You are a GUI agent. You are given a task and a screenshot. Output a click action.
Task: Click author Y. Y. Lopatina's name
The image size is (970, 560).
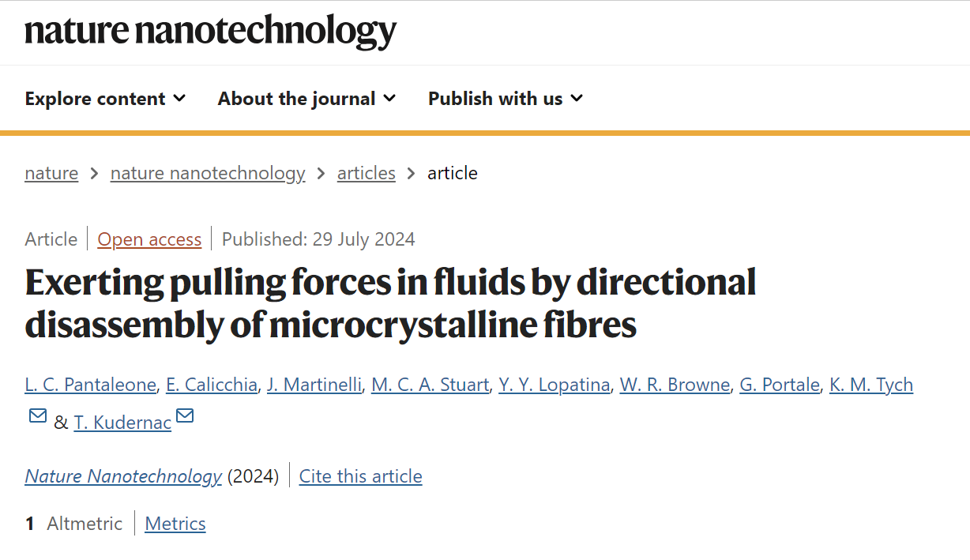point(554,385)
